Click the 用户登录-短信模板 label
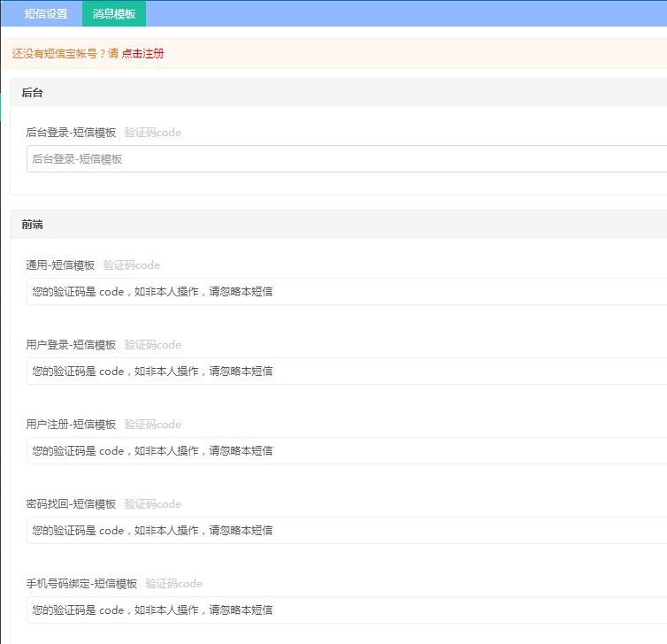Image resolution: width=667 pixels, height=644 pixels. [x=71, y=345]
